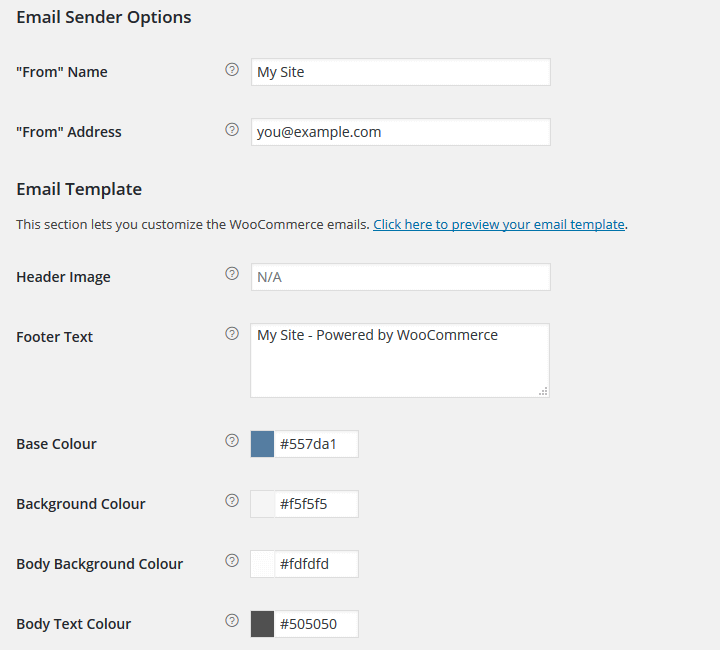This screenshot has height=650, width=720.
Task: Click inside the Footer Text textarea
Action: tap(400, 360)
